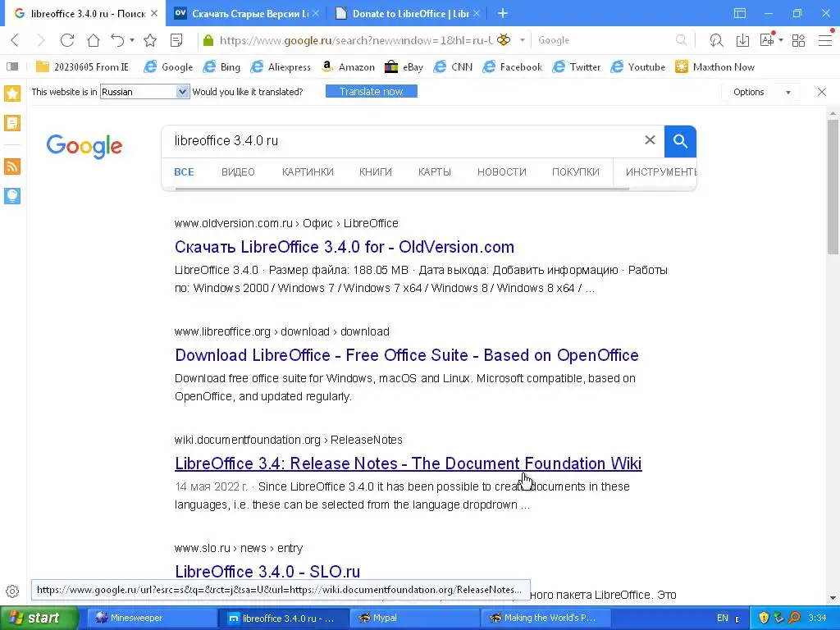840x630 pixels.
Task: Open the LibreOffice 3.4.0 - SLO.ru result
Action: (267, 572)
